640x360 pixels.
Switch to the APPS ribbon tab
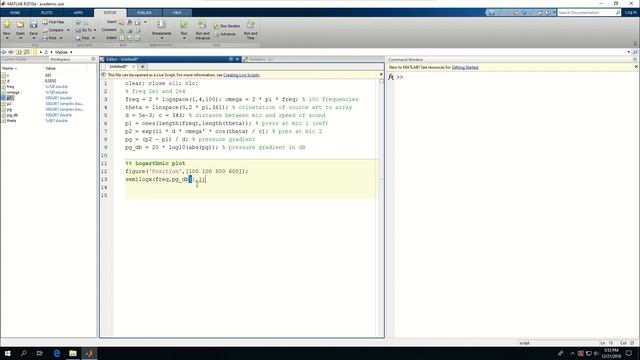pos(78,13)
